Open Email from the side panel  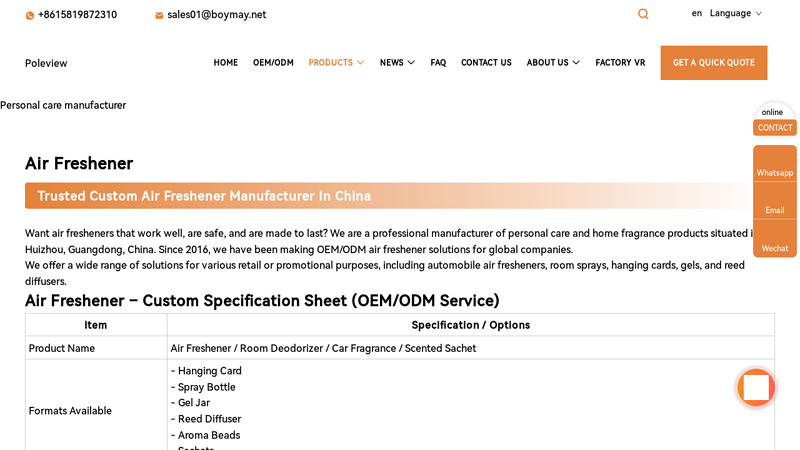[x=774, y=202]
